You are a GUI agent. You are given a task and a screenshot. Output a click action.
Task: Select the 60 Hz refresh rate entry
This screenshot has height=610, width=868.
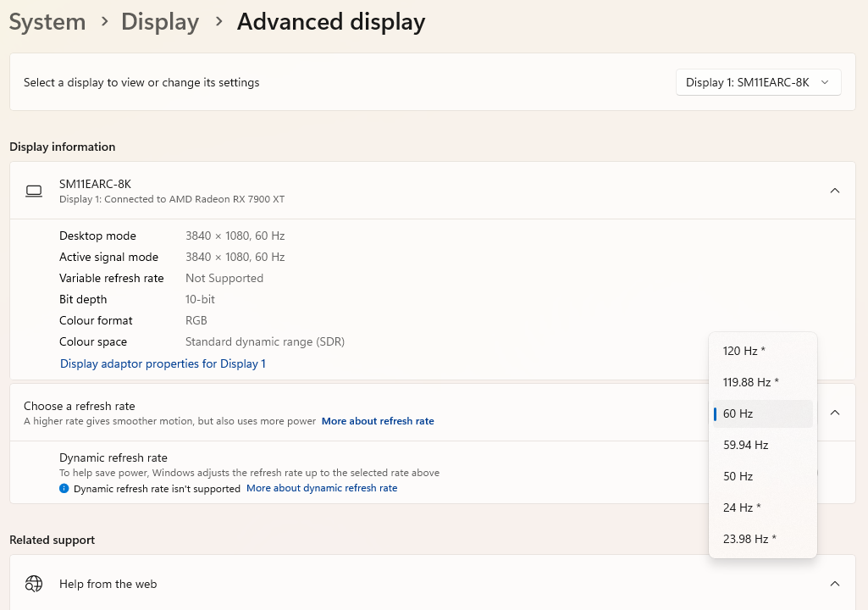[763, 414]
